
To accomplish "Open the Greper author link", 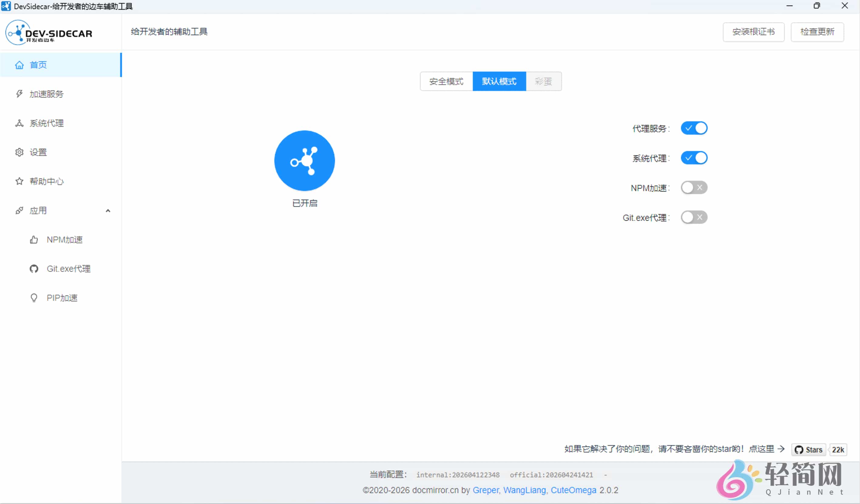I will 485,490.
